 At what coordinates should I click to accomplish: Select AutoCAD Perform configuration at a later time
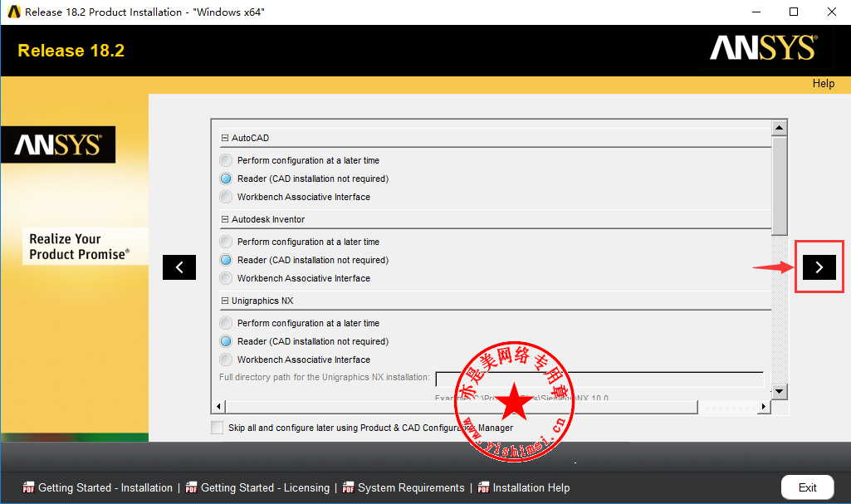click(226, 160)
